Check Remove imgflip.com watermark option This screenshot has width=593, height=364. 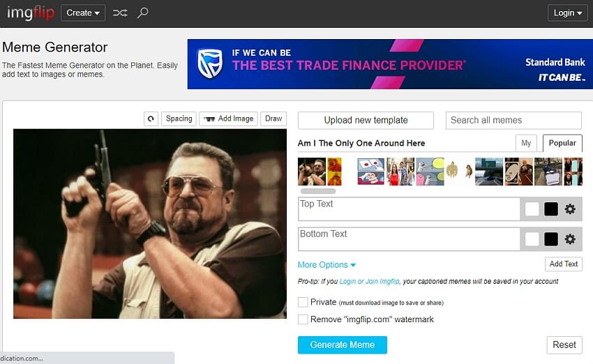pos(303,319)
